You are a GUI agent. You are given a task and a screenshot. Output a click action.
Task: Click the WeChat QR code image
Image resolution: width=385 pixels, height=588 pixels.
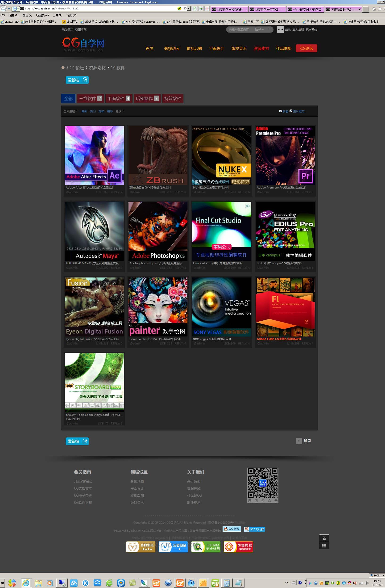[263, 485]
